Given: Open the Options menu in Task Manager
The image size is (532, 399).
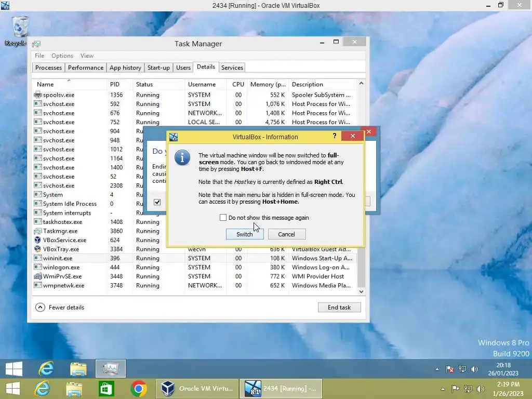Looking at the screenshot, I should [62, 56].
